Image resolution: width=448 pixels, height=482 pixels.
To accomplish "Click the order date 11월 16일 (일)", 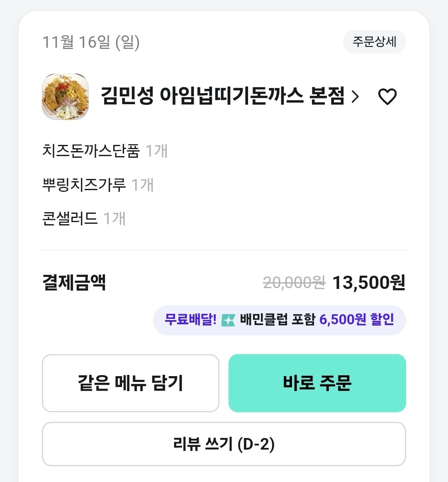I will tap(91, 42).
